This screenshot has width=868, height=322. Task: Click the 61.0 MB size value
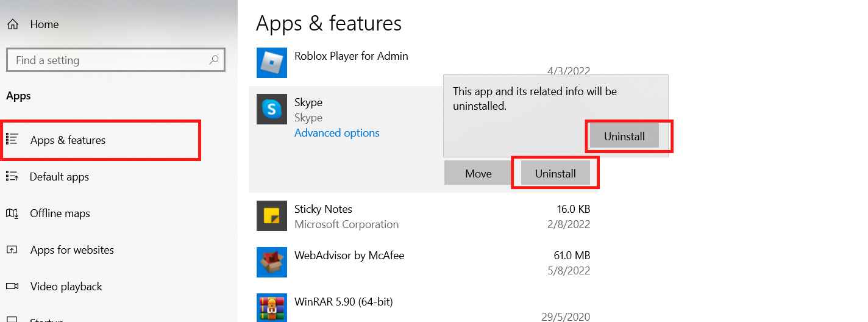click(x=572, y=256)
